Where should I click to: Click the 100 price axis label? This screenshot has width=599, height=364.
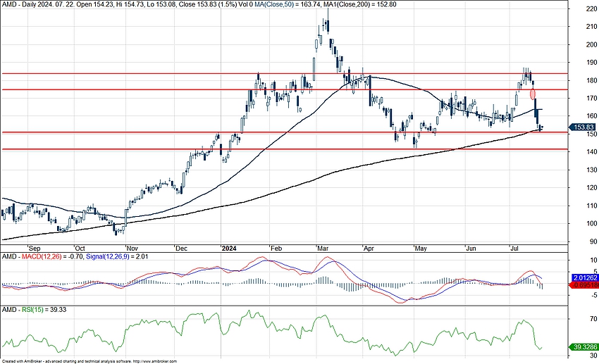tap(591, 224)
